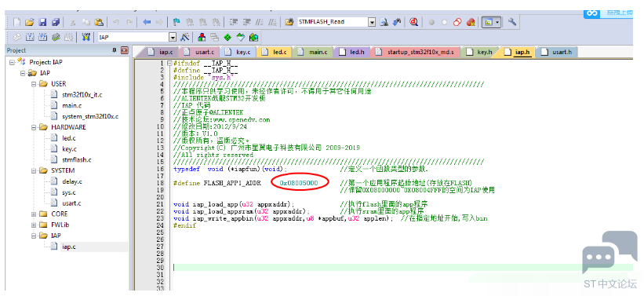Open configuration wrench icon
The image size is (644, 296).
511,22
